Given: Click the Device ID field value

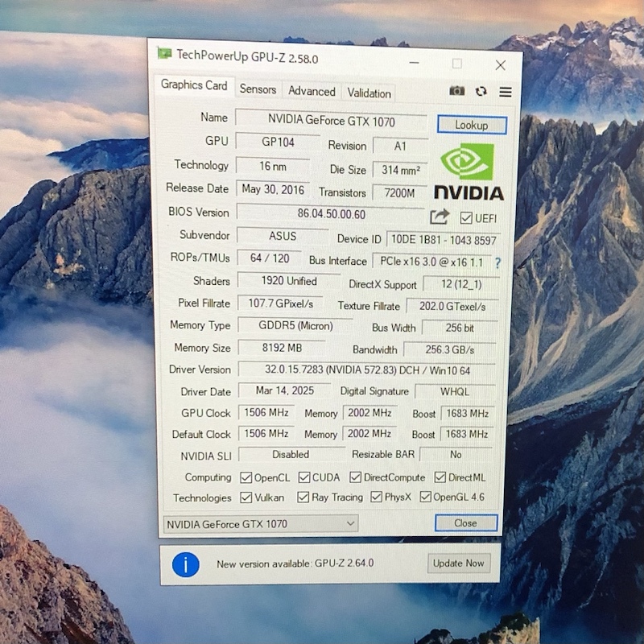Looking at the screenshot, I should 444,240.
